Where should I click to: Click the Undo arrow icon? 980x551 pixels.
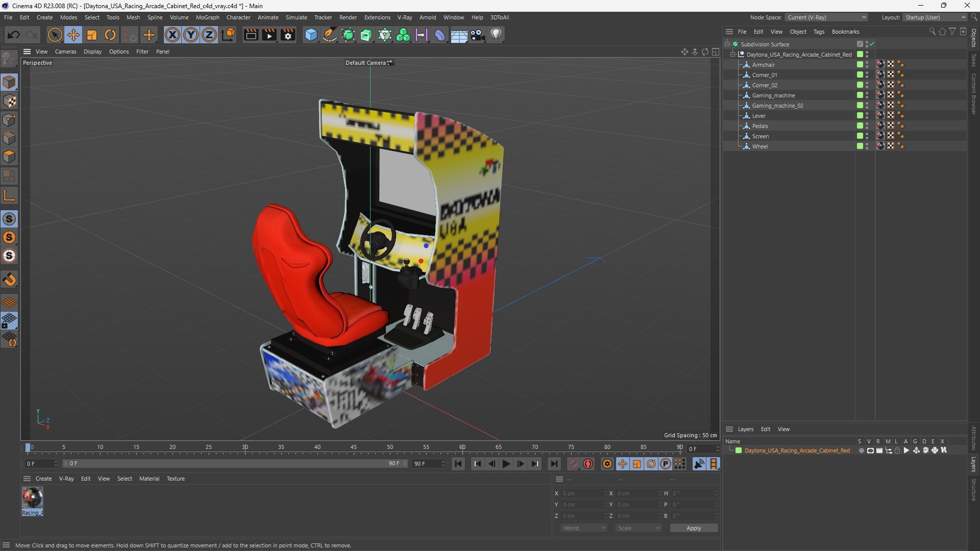pyautogui.click(x=14, y=35)
